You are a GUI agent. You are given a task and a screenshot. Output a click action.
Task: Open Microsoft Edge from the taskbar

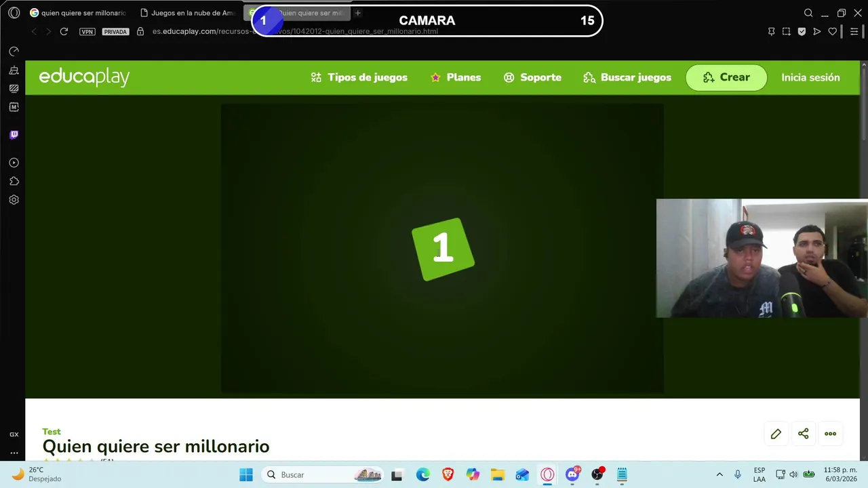click(423, 474)
